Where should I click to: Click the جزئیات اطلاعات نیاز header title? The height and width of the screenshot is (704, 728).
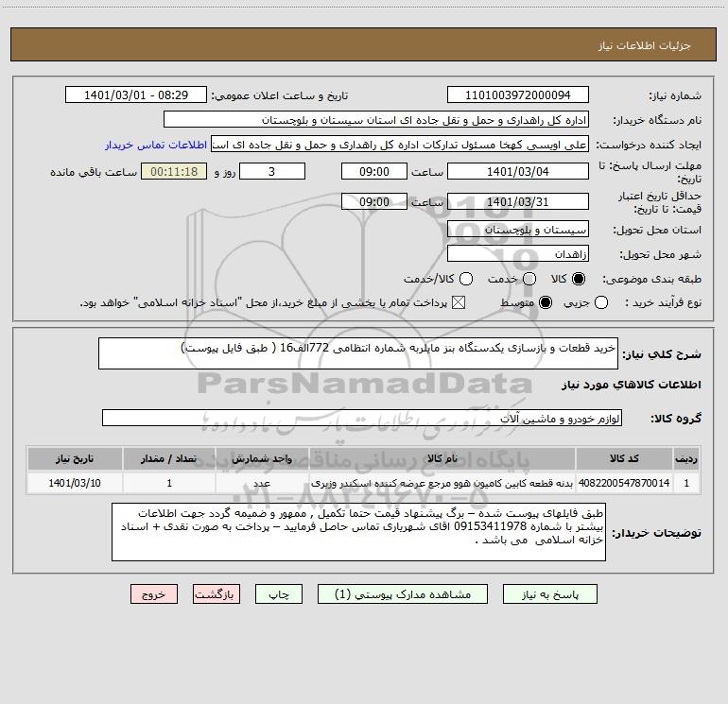pyautogui.click(x=645, y=45)
